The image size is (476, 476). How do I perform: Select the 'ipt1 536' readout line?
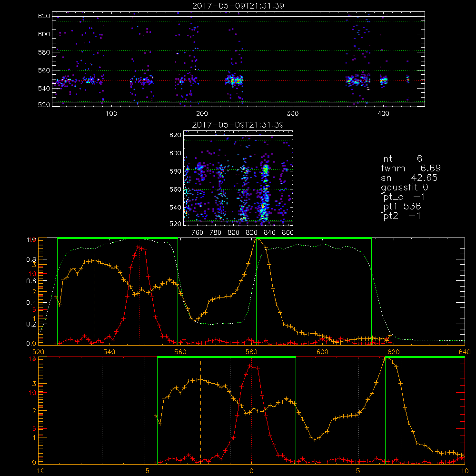point(401,207)
